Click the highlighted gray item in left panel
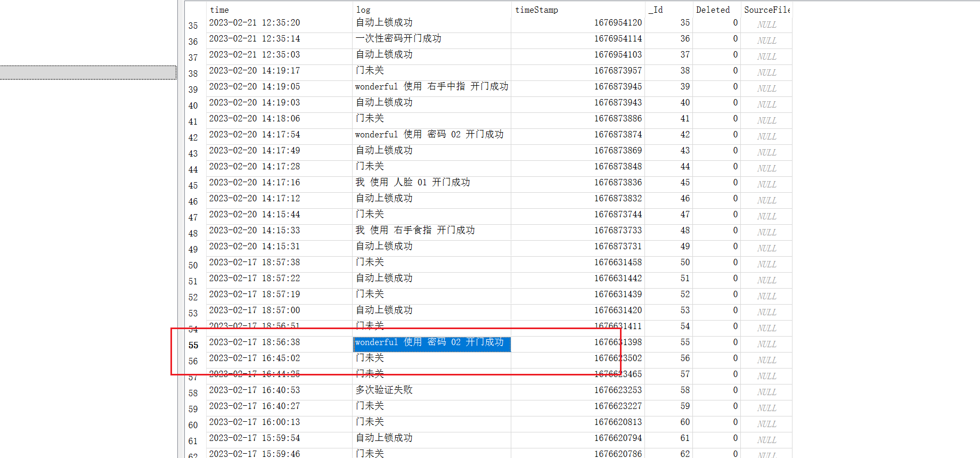The width and height of the screenshot is (980, 458). click(x=88, y=72)
